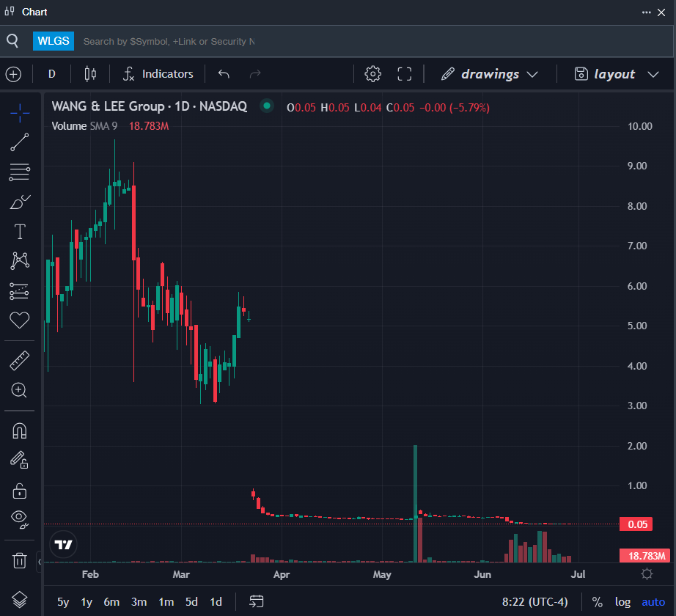The image size is (676, 616).
Task: Set the range to 3m
Action: pos(139,602)
